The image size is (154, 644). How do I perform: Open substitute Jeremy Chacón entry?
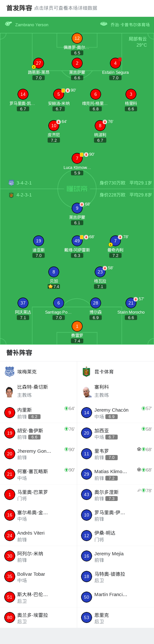115,413
